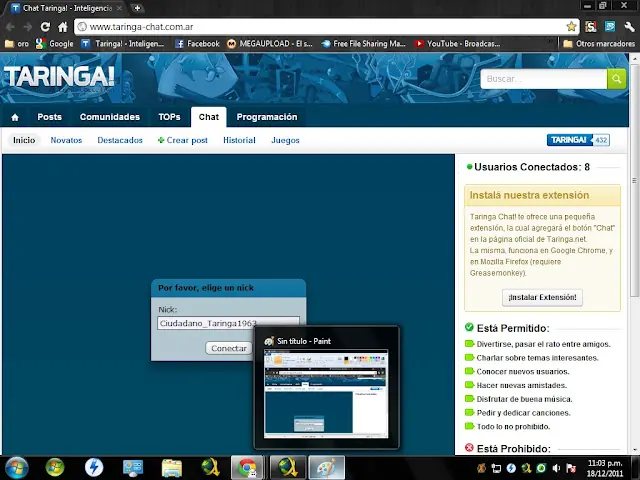Screen dimensions: 640x480
Task: Open the Free File Sharing bookmark
Action: pos(364,44)
